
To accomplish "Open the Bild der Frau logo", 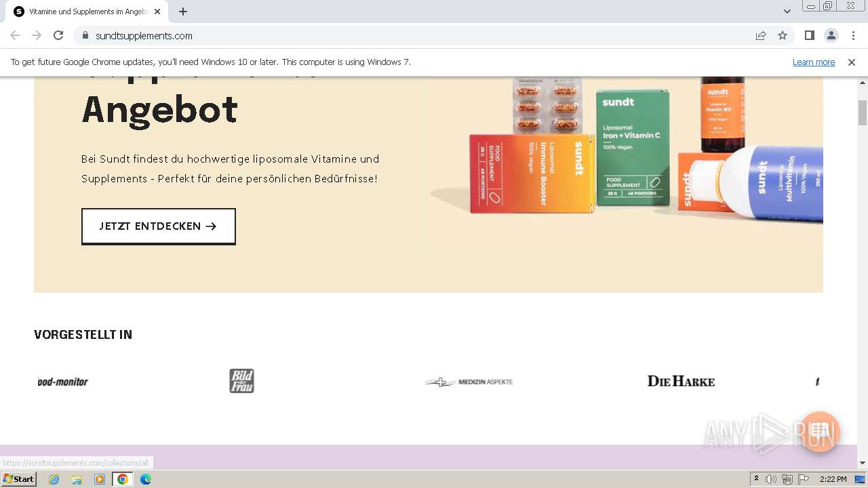I will [x=241, y=381].
